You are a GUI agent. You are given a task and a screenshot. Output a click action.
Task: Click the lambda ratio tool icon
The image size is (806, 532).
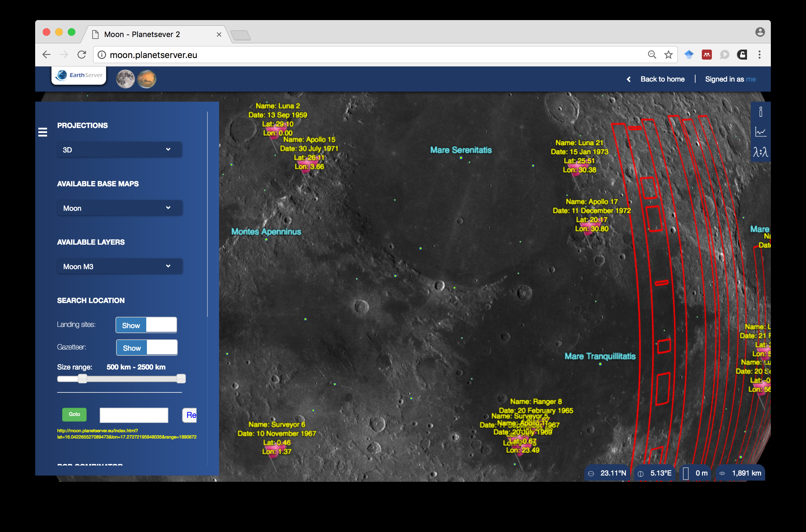[x=760, y=152]
